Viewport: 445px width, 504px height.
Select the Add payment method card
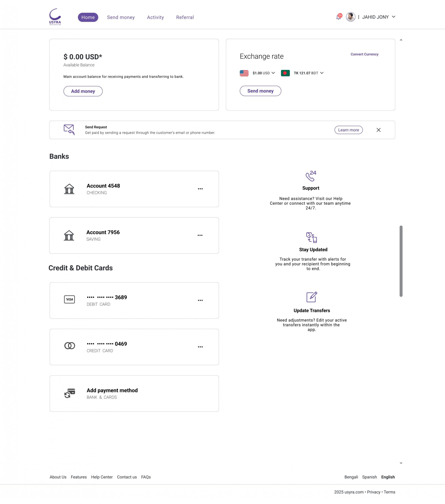click(x=134, y=394)
